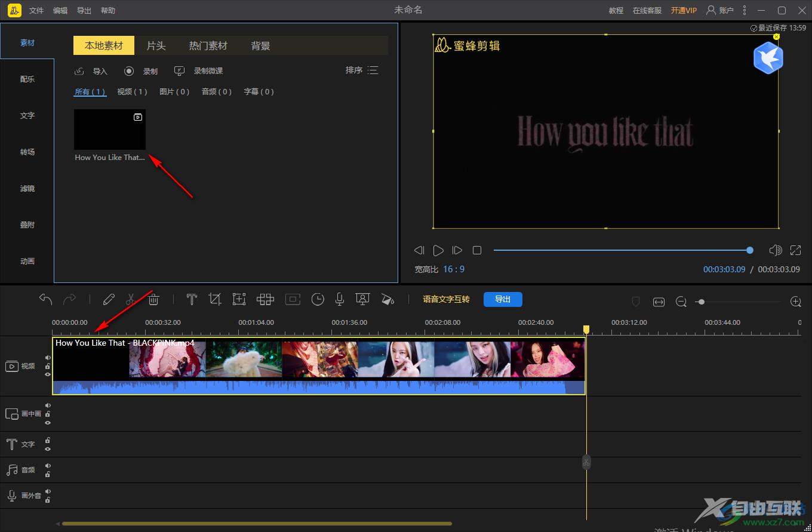Open the 配乐 sidebar section
The width and height of the screenshot is (812, 532).
point(27,79)
